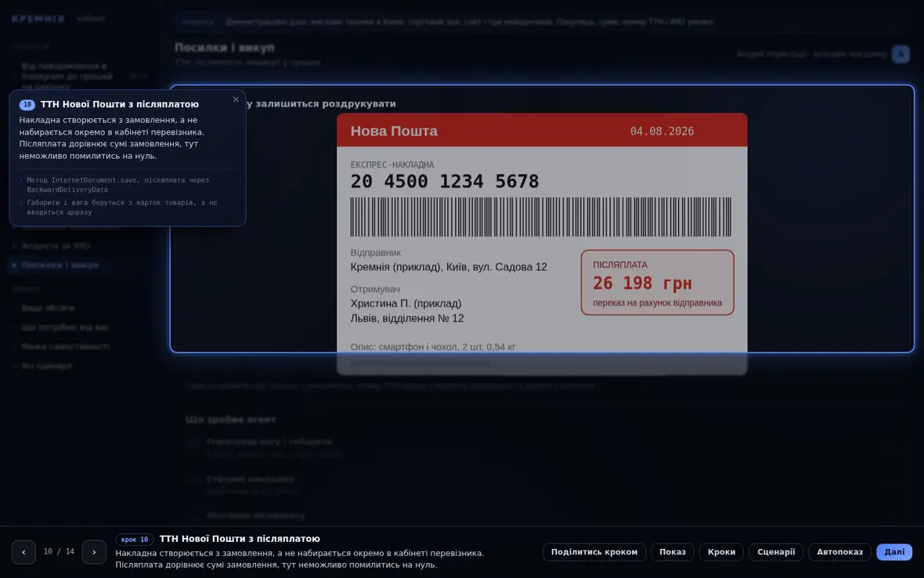This screenshot has height=578, width=924.
Task: Click the Поділитись кроком button
Action: click(594, 552)
